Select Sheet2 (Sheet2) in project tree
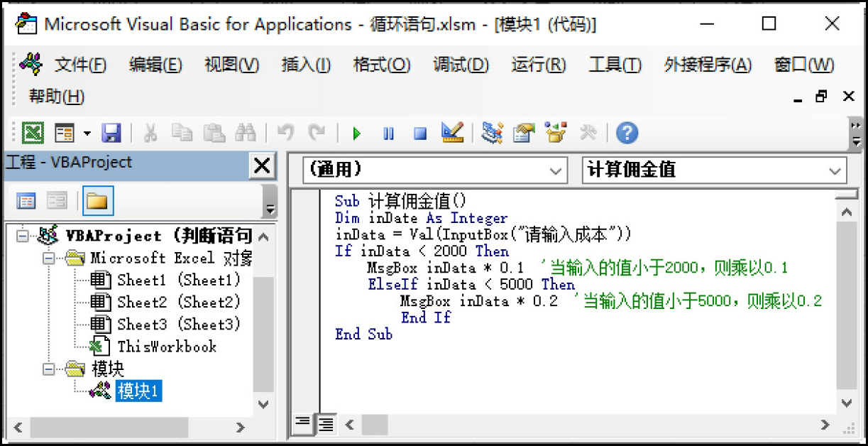 point(178,302)
